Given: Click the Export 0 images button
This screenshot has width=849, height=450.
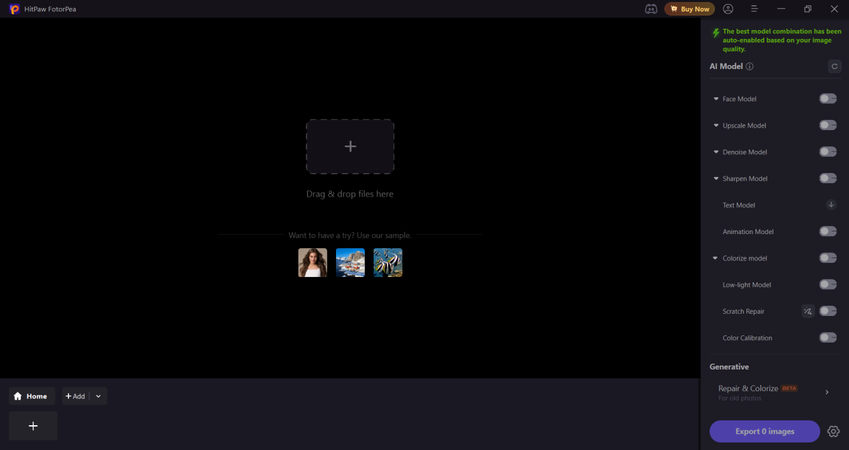Looking at the screenshot, I should coord(765,432).
